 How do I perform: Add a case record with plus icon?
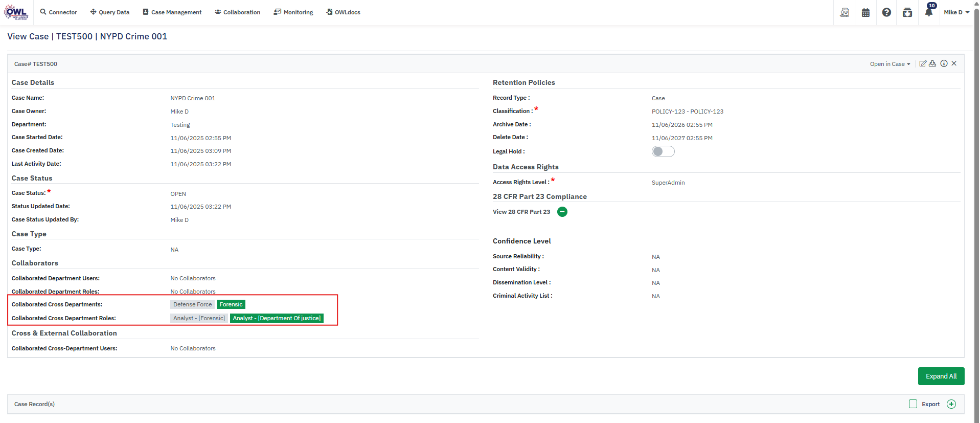[951, 404]
